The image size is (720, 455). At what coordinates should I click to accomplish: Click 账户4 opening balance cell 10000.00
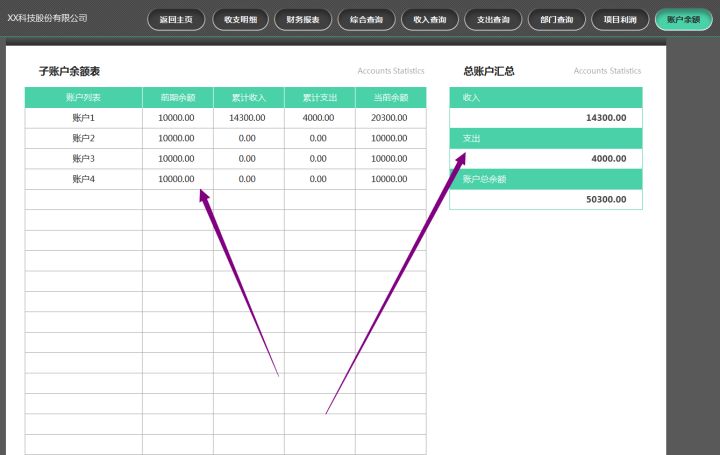[x=176, y=179]
